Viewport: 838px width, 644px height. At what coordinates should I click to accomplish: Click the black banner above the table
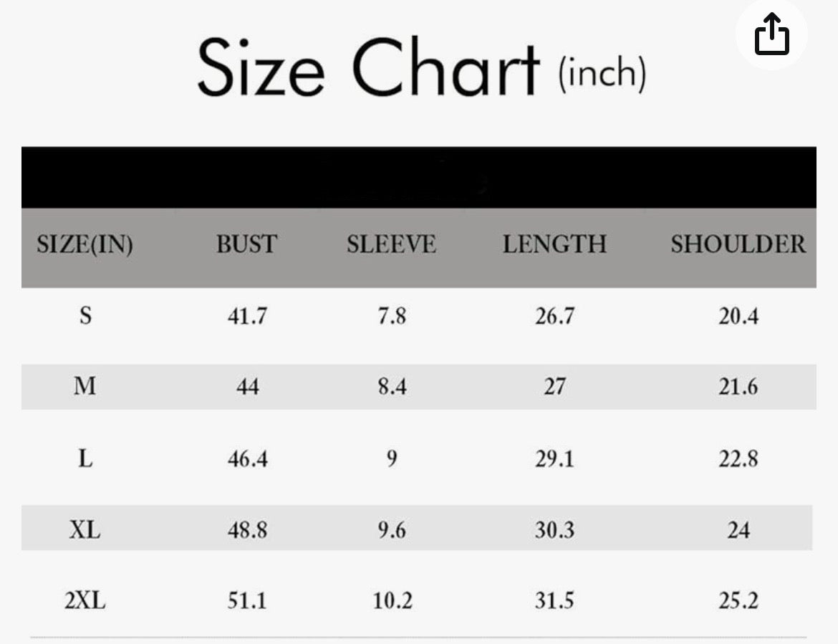pyautogui.click(x=419, y=178)
